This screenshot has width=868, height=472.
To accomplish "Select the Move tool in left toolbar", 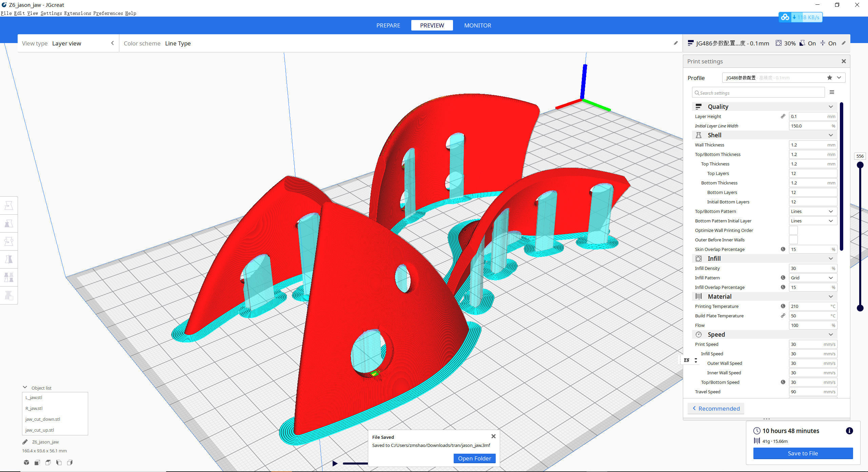I will coord(9,205).
